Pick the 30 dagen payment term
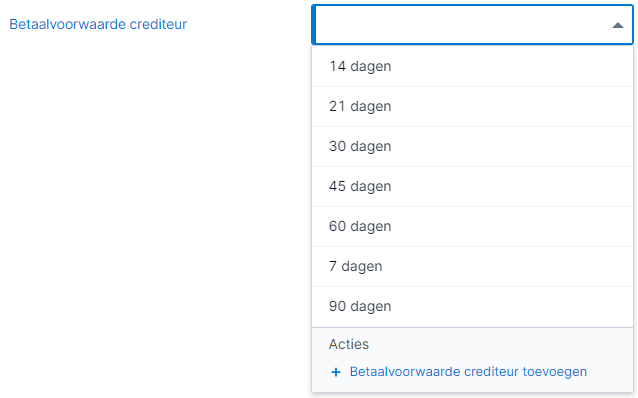This screenshot has height=398, width=638. point(472,146)
